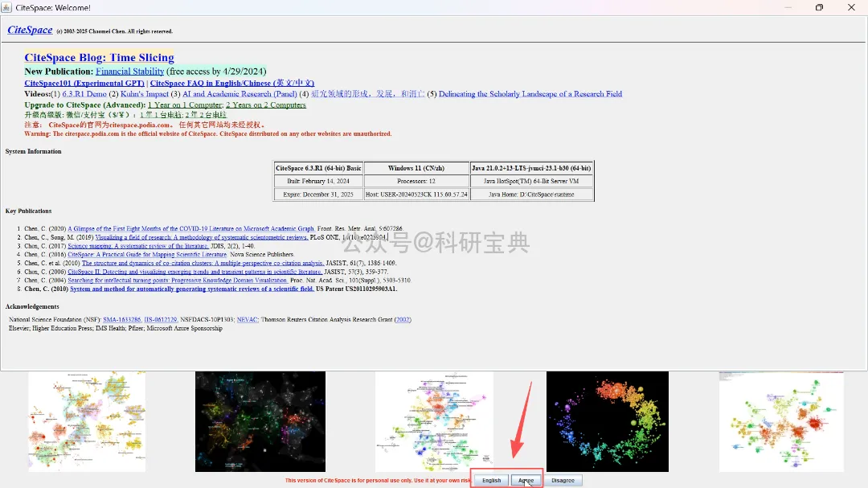Select 2 Years on 2 Computers upgrade
The image size is (868, 488).
coord(266,105)
